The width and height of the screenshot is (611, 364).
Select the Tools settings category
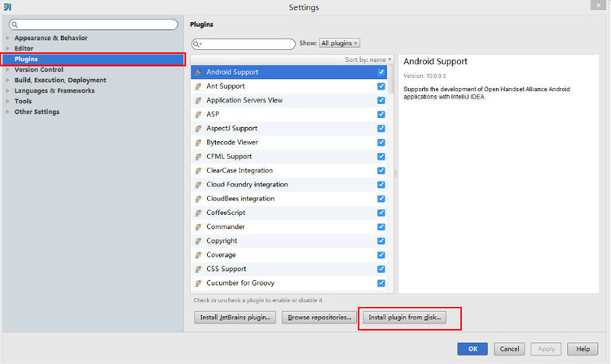(23, 101)
